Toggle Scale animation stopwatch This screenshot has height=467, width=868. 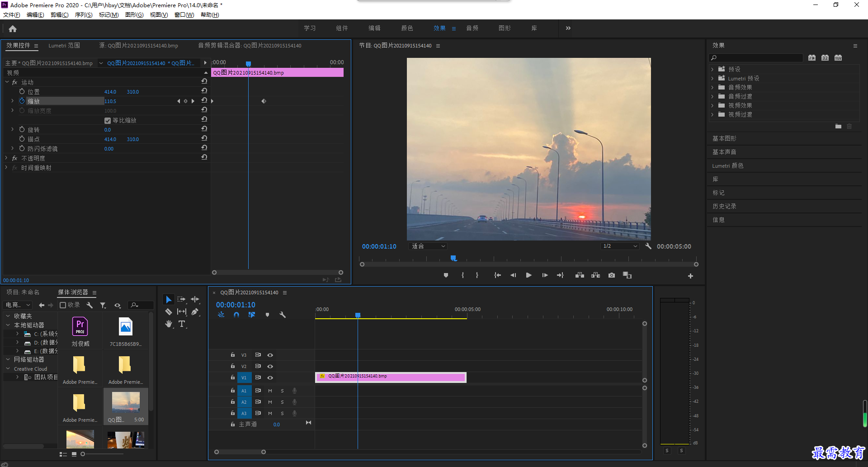tap(22, 101)
